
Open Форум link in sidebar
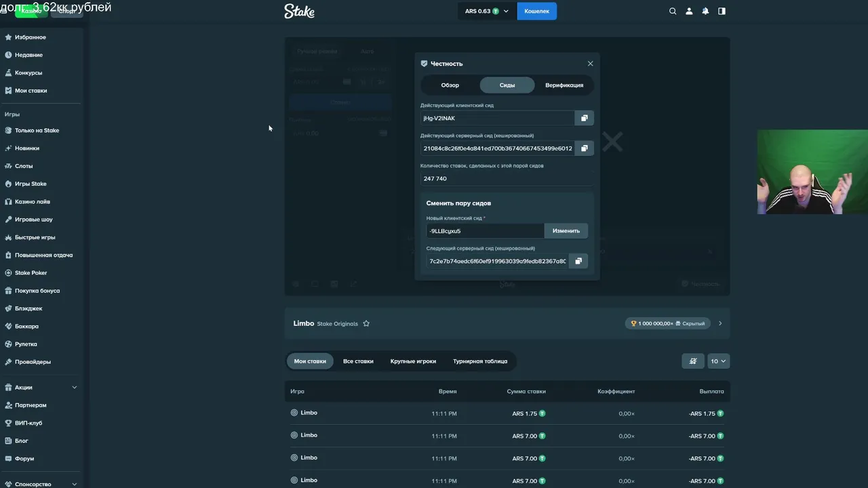pos(24,459)
